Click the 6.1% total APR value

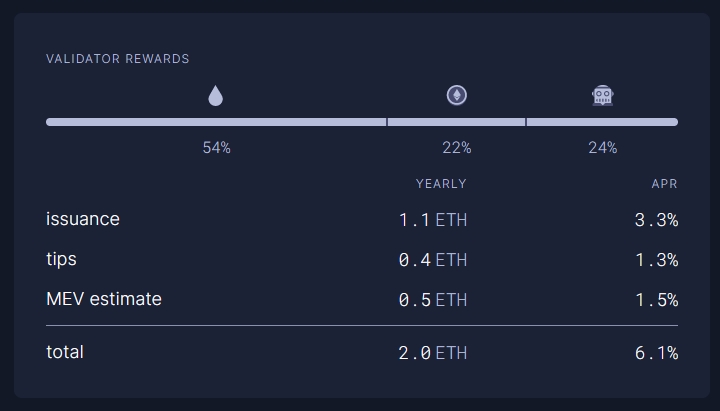[x=656, y=353]
